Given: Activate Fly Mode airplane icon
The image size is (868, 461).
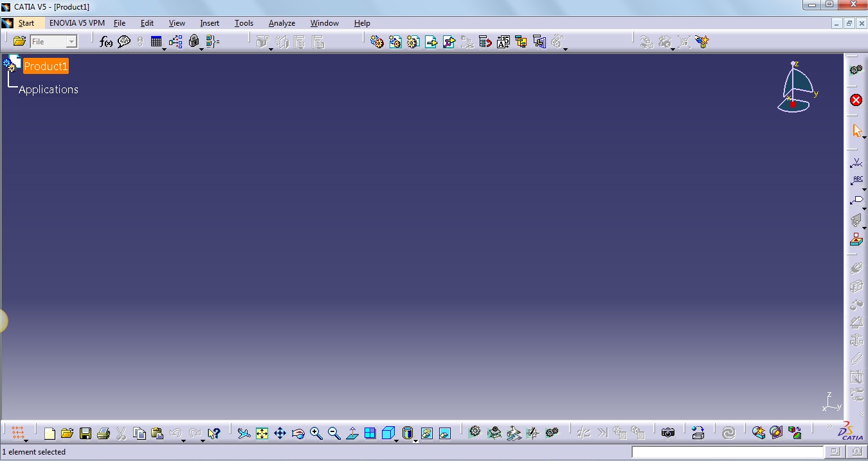Looking at the screenshot, I should click(x=244, y=433).
